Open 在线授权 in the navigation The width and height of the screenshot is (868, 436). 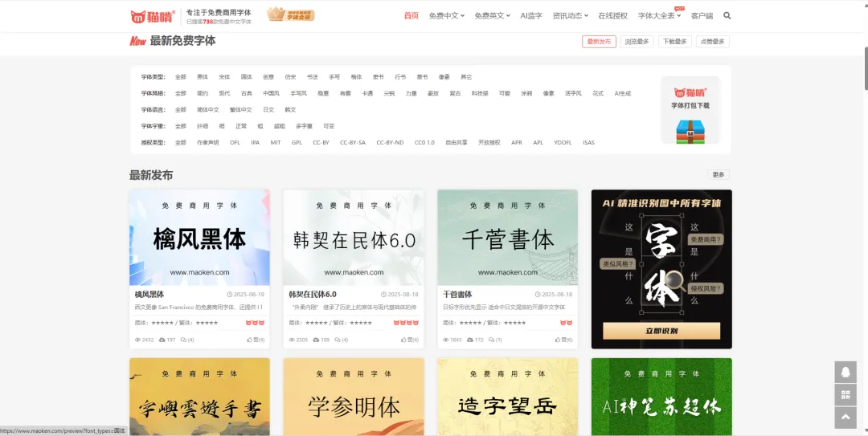pyautogui.click(x=612, y=16)
